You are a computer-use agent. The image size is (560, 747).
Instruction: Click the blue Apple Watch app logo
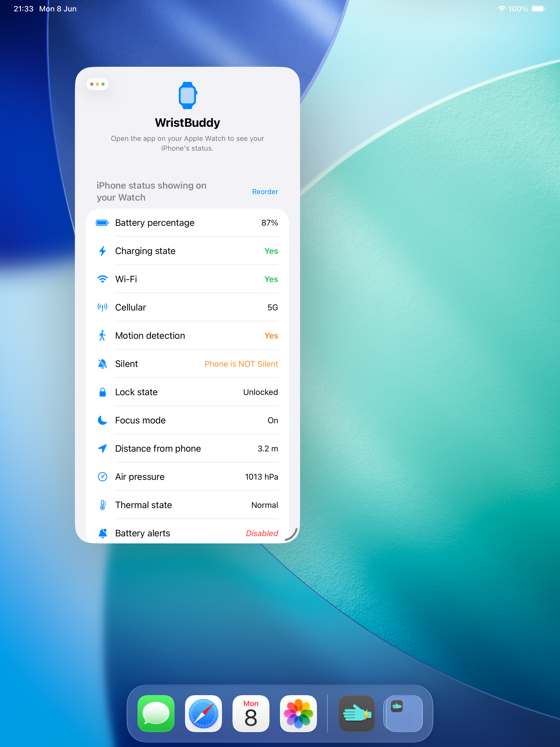point(187,95)
